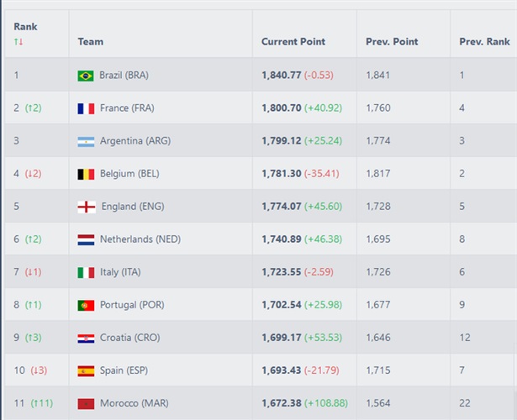Click the Brazil flag icon
Image resolution: width=517 pixels, height=420 pixels.
pos(86,76)
